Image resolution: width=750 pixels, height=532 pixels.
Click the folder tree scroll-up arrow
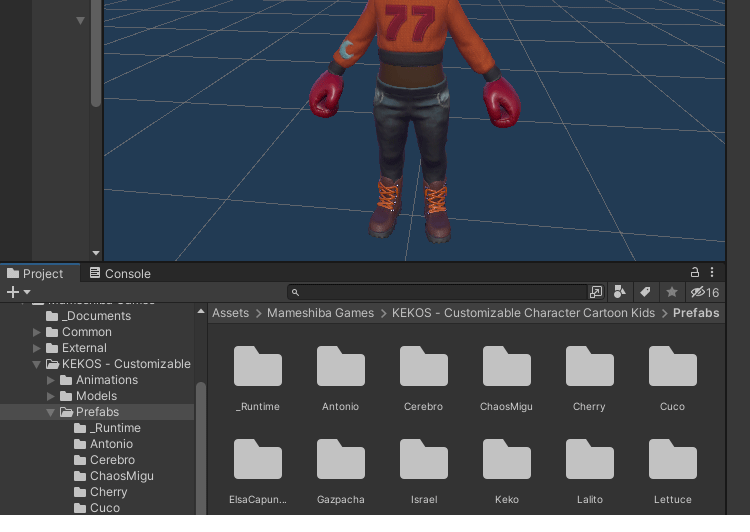tap(201, 311)
